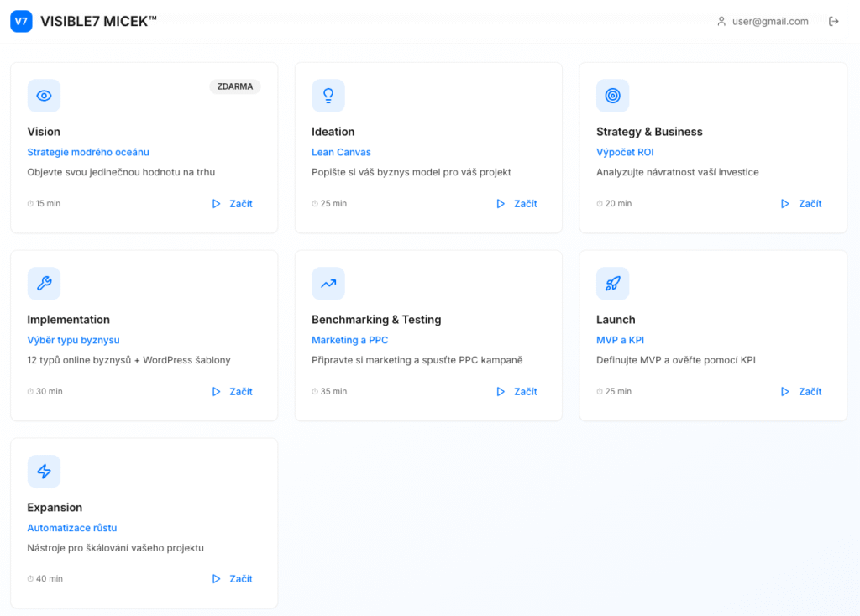Open the Strategie modrého oceánu link
Screen dimensions: 860x616
pos(88,152)
